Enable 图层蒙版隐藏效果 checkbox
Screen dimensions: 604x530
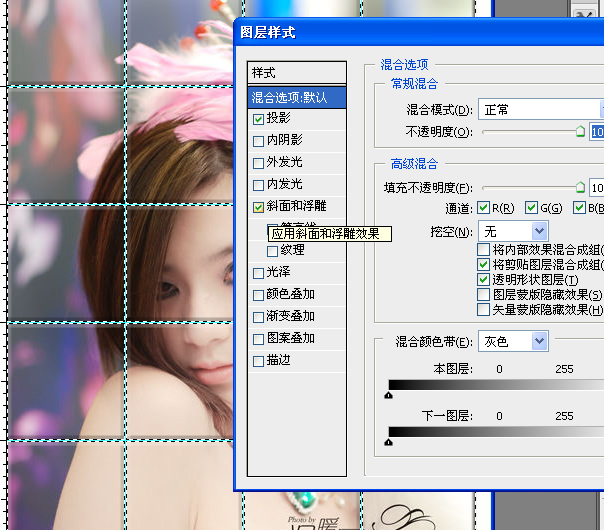point(483,294)
